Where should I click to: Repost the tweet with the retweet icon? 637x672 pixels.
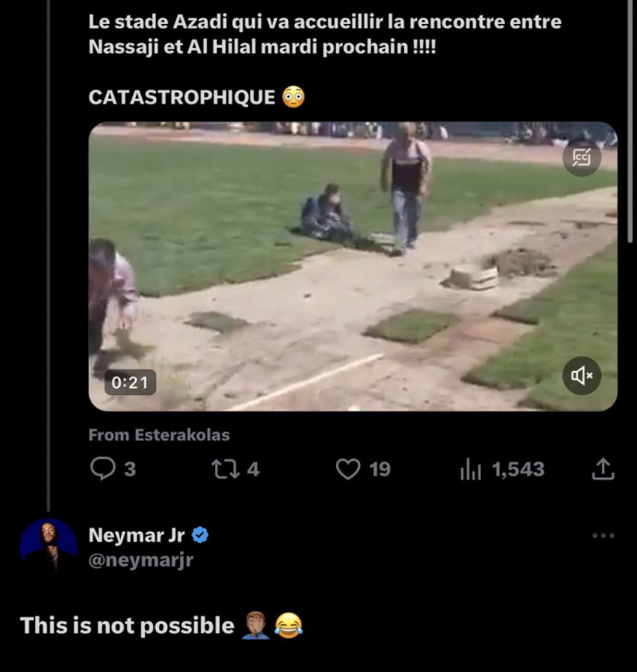(224, 469)
